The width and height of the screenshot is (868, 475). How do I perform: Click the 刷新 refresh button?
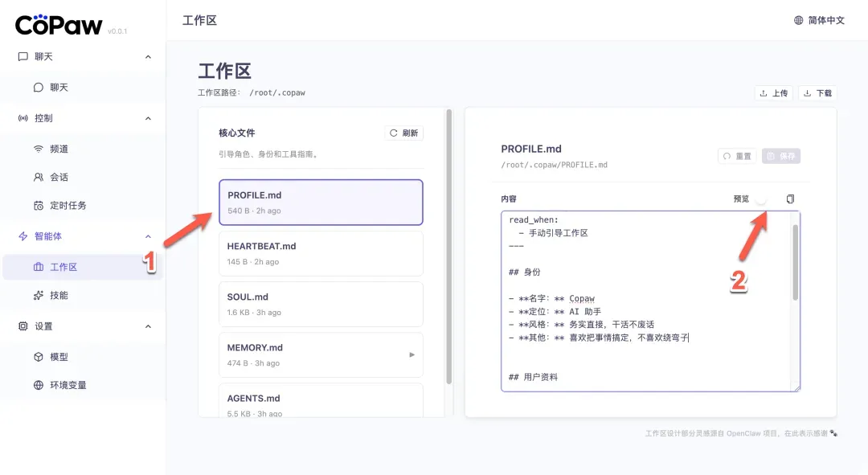pos(403,133)
